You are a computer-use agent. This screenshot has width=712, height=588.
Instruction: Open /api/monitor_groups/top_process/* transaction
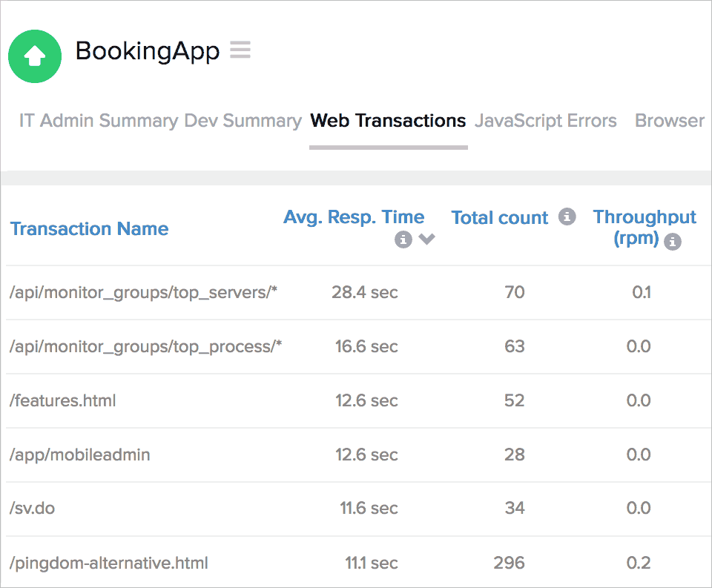pyautogui.click(x=145, y=346)
